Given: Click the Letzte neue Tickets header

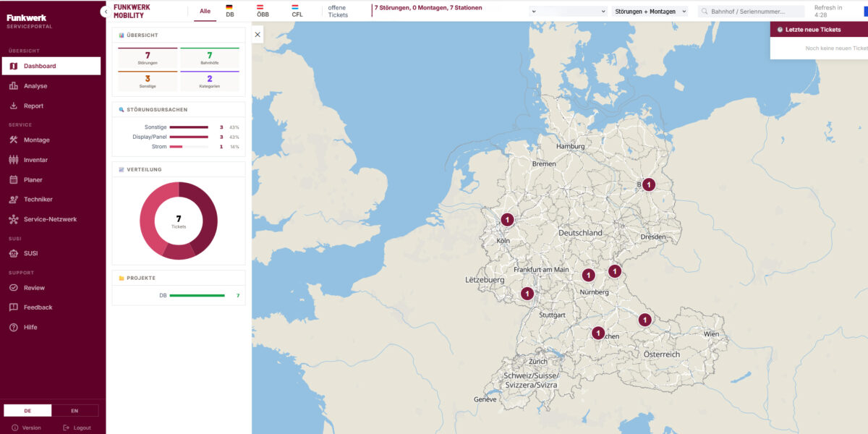Looking at the screenshot, I should pos(820,30).
